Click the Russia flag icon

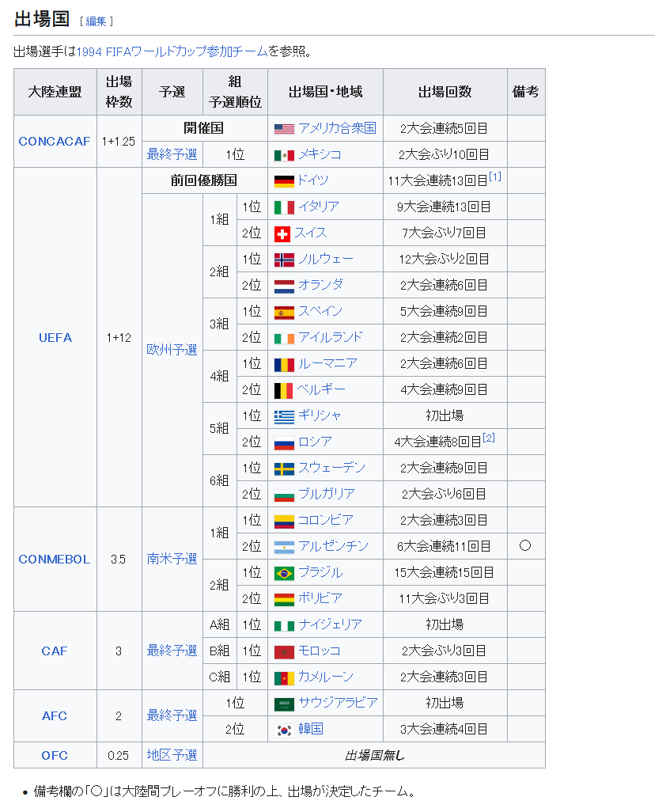tap(284, 442)
